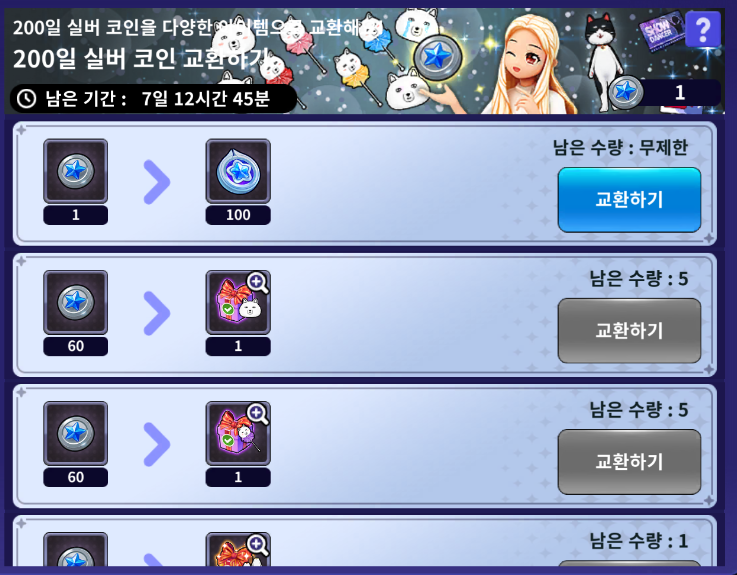Zoom magnifier on third row gift box
Screen dimensions: 737x575
point(258,414)
